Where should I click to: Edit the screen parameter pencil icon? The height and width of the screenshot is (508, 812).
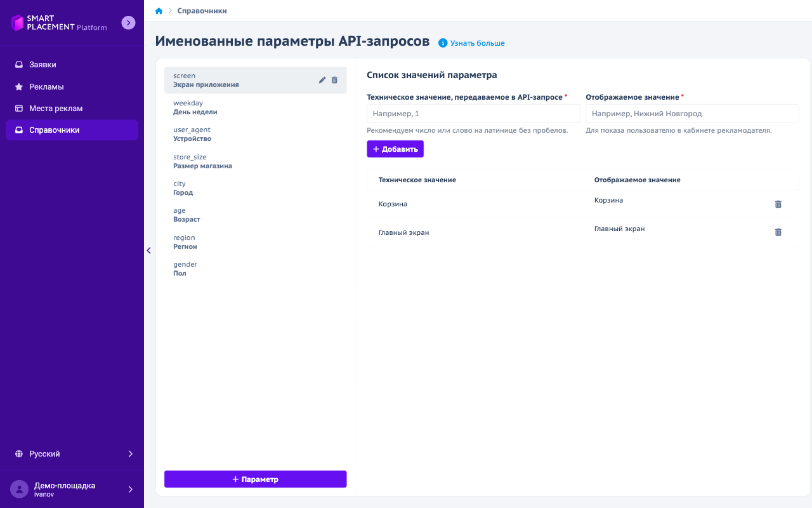(322, 80)
